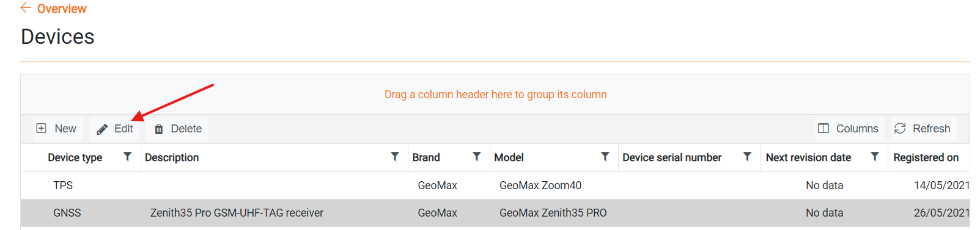Go back to Overview
The width and height of the screenshot is (980, 230).
(62, 9)
